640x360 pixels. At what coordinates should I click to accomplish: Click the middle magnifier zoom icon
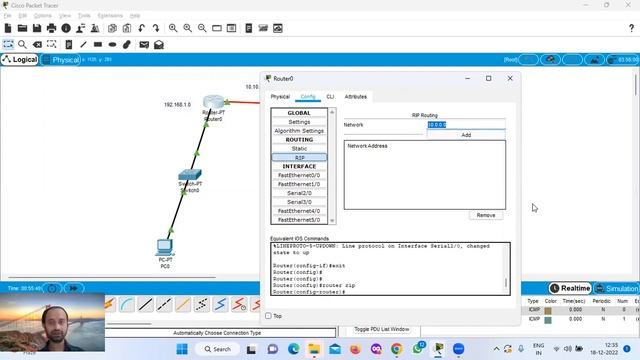click(x=188, y=28)
